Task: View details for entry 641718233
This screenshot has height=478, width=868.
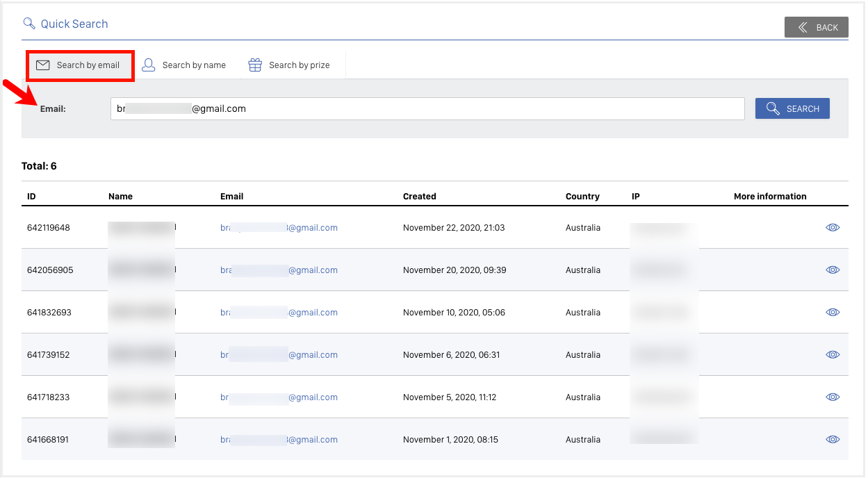Action: click(x=833, y=397)
